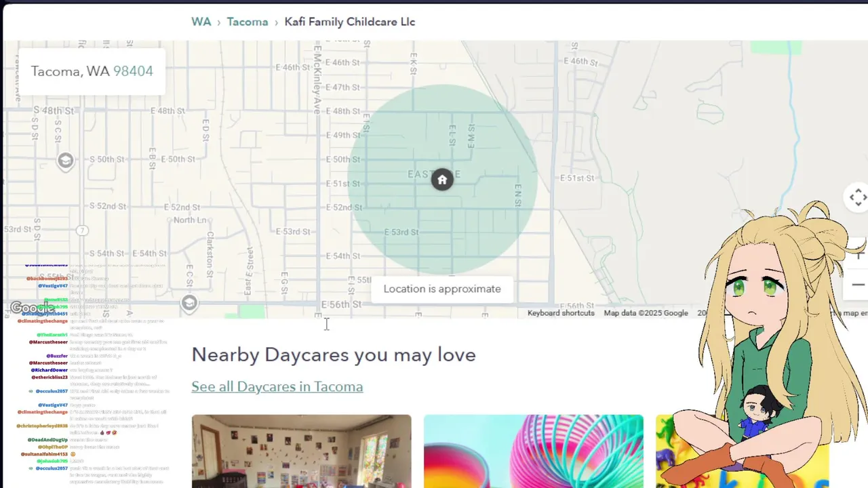Click chat username @DeadAndDugUp
Viewport: 868px width, 488px height.
tap(47, 440)
